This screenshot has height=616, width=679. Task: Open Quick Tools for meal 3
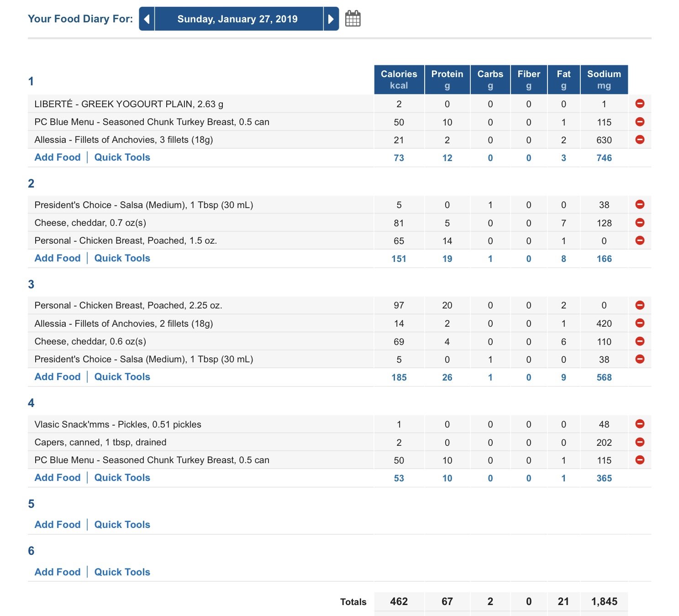pos(122,377)
